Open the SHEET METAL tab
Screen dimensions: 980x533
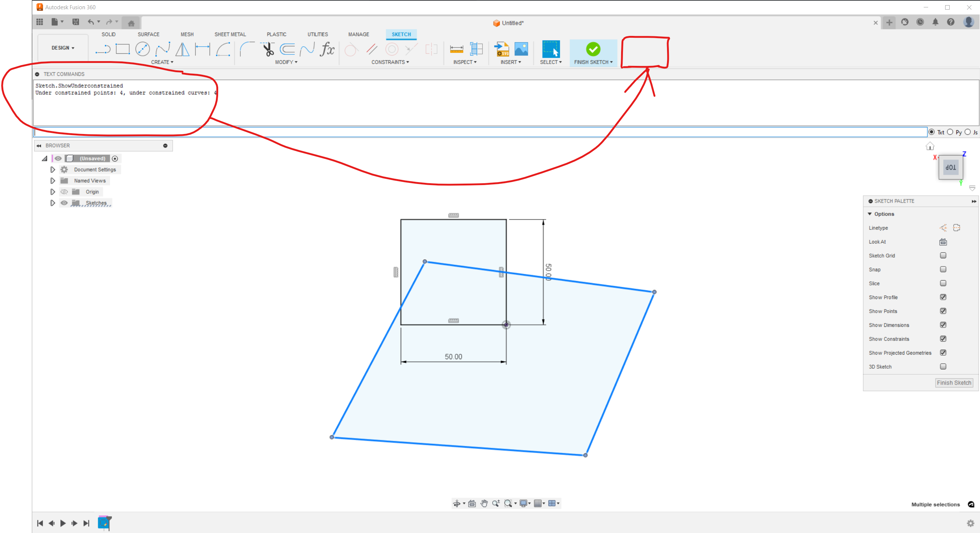click(x=230, y=34)
